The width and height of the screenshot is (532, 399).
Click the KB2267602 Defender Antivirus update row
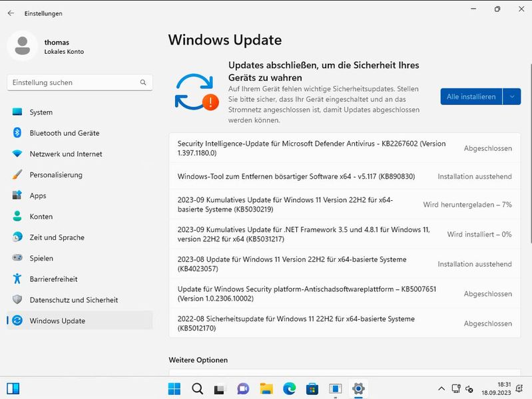tap(345, 148)
